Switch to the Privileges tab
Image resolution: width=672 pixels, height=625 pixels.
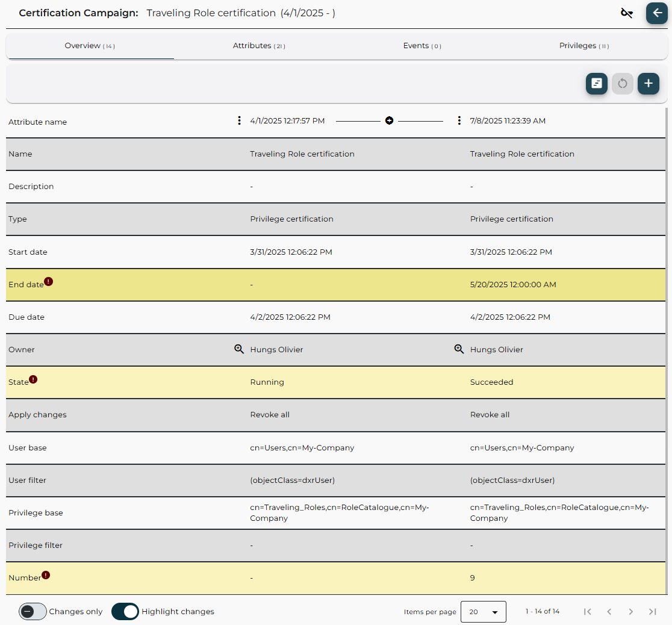pyautogui.click(x=583, y=46)
